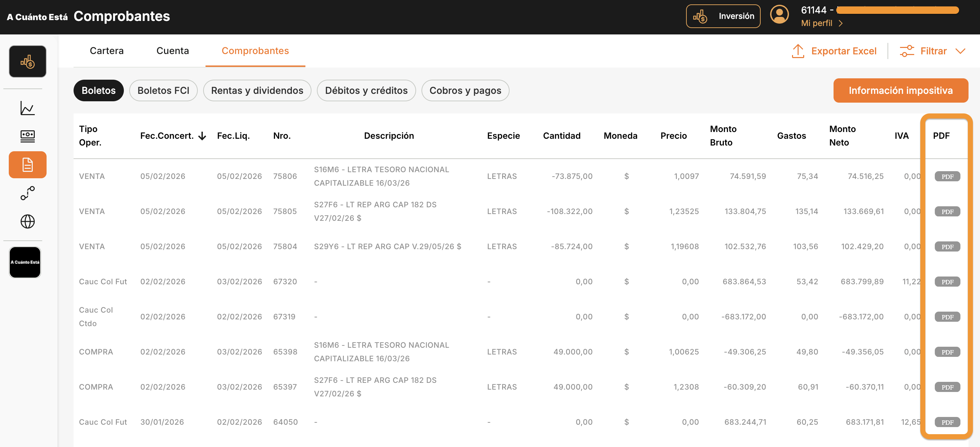Open the investment coins sidebar icon
Image resolution: width=980 pixels, height=447 pixels.
[27, 62]
